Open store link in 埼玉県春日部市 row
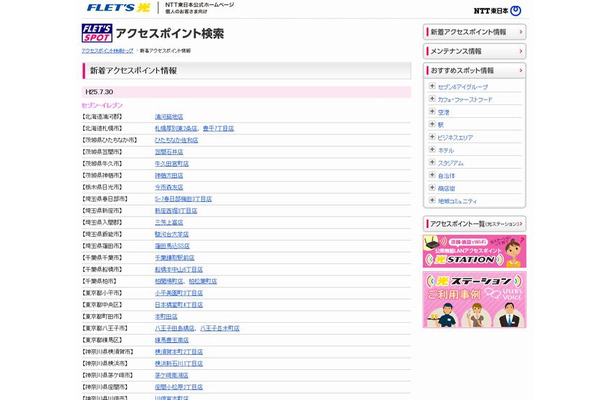This screenshot has height=400, width=610. point(183,199)
